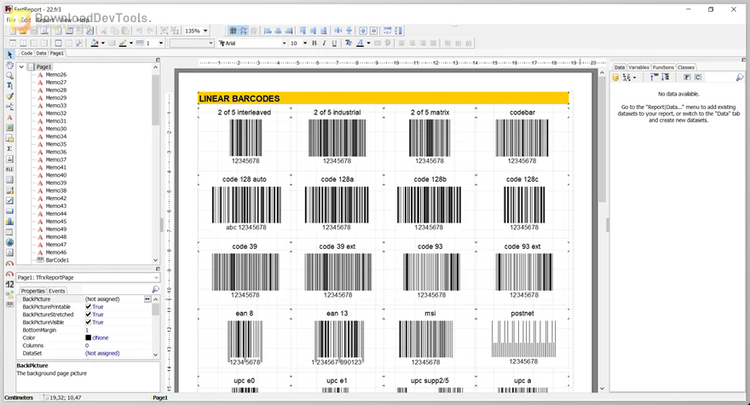Click the Redo arrow in toolbar
750x405 pixels.
click(150, 31)
